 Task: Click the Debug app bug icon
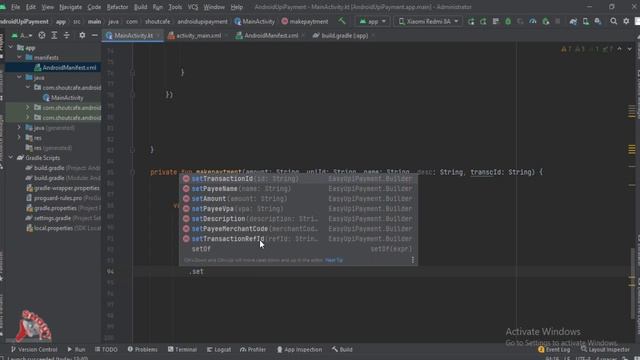pyautogui.click(x=508, y=21)
